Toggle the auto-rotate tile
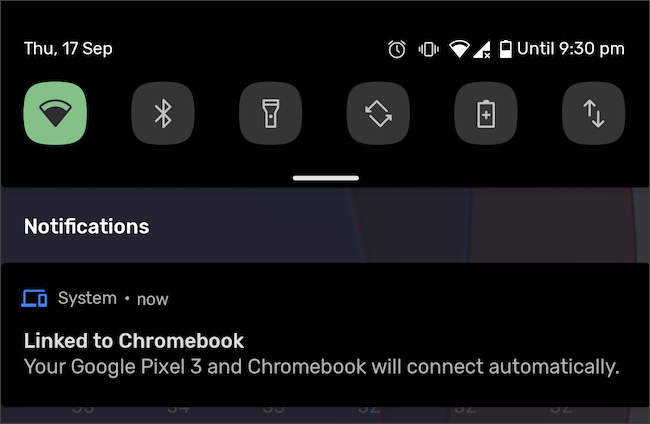This screenshot has width=650, height=424. click(x=378, y=113)
